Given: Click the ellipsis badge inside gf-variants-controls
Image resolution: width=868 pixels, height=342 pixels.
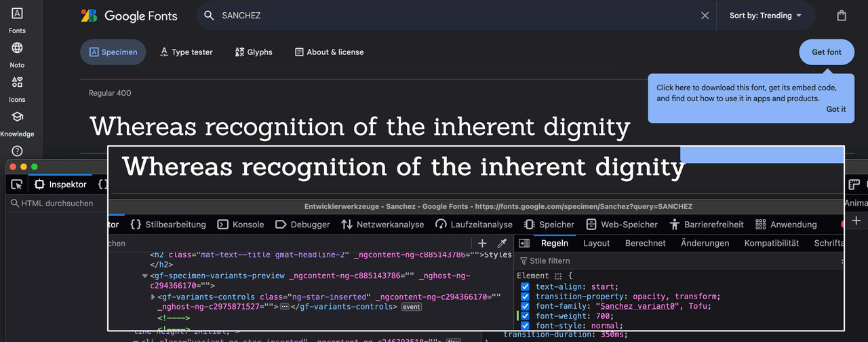Looking at the screenshot, I should pyautogui.click(x=285, y=307).
